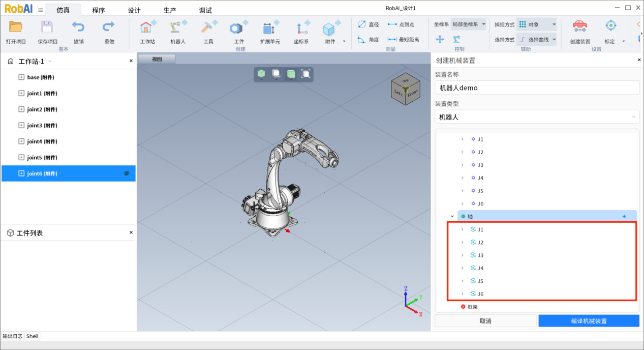644x350 pixels.
Task: Measure 角度 angle
Action: coord(369,39)
